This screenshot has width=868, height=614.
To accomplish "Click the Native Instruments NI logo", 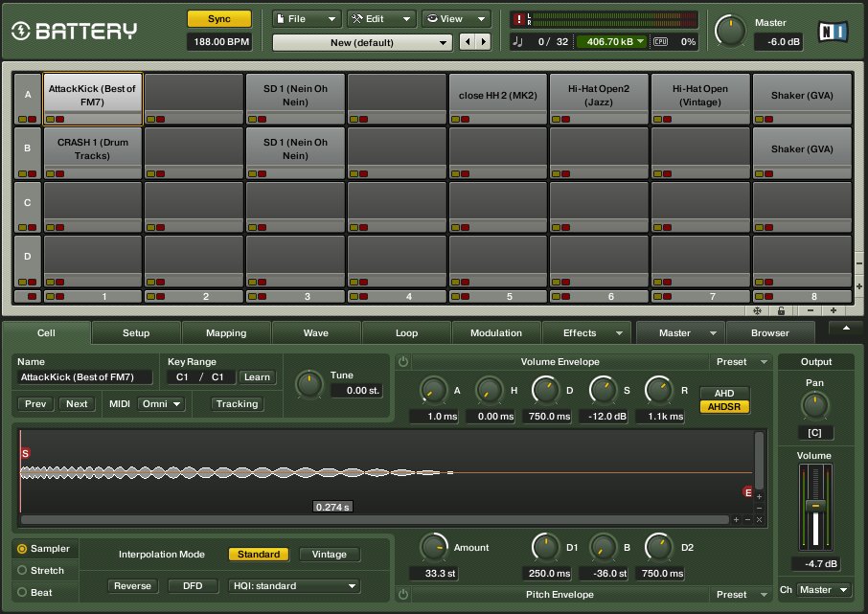I will click(x=833, y=32).
